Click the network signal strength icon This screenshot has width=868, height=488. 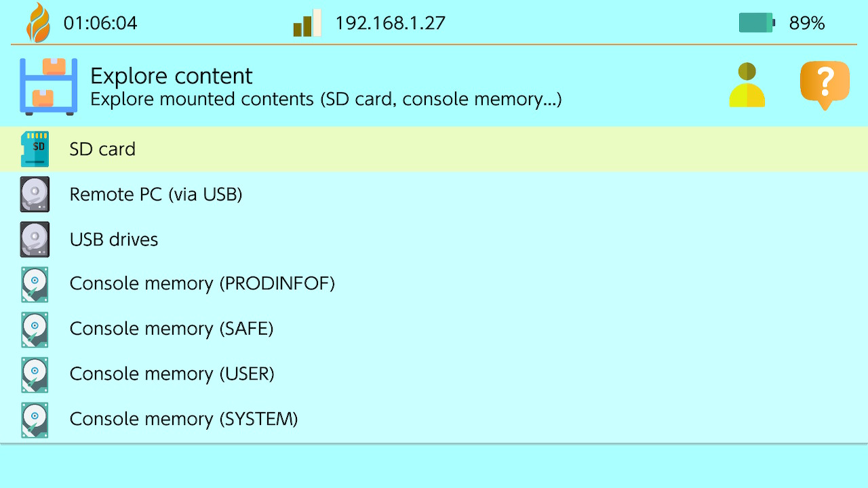pyautogui.click(x=307, y=23)
